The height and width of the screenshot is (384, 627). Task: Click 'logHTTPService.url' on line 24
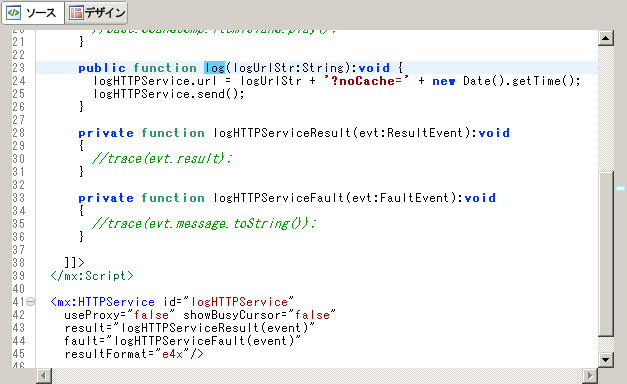(155, 81)
